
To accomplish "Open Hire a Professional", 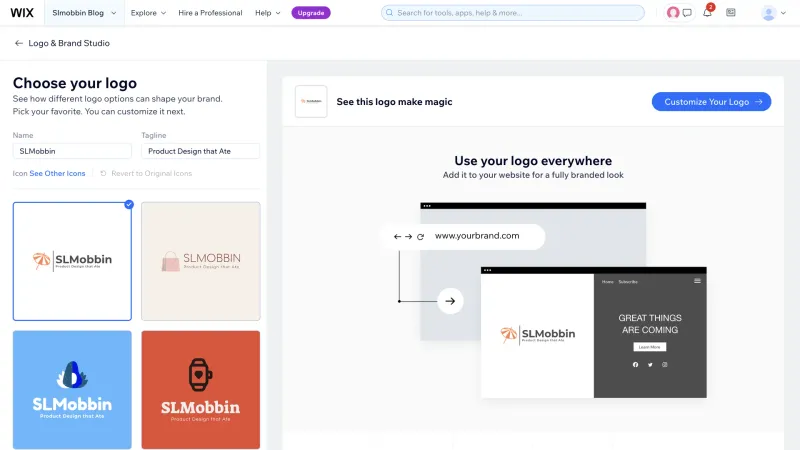I will pos(210,13).
